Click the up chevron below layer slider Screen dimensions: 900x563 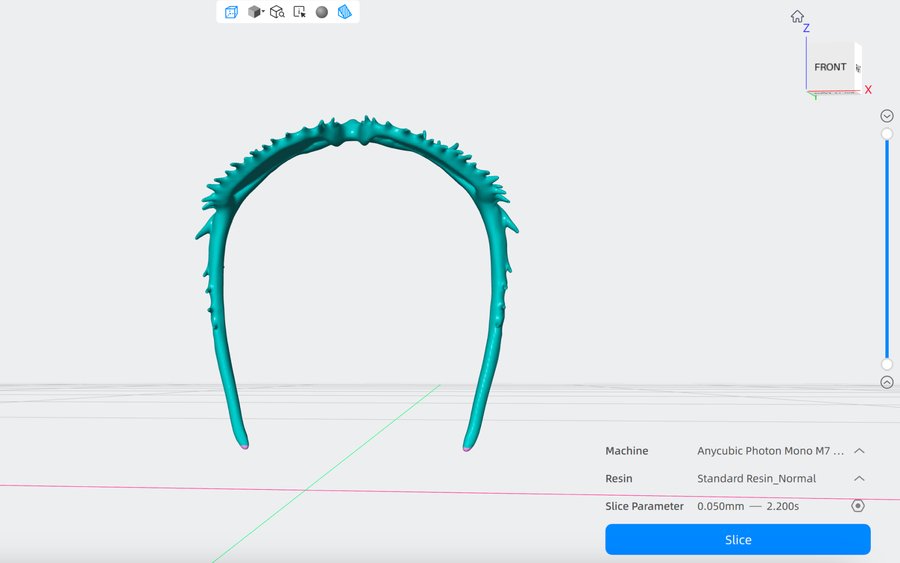[887, 382]
